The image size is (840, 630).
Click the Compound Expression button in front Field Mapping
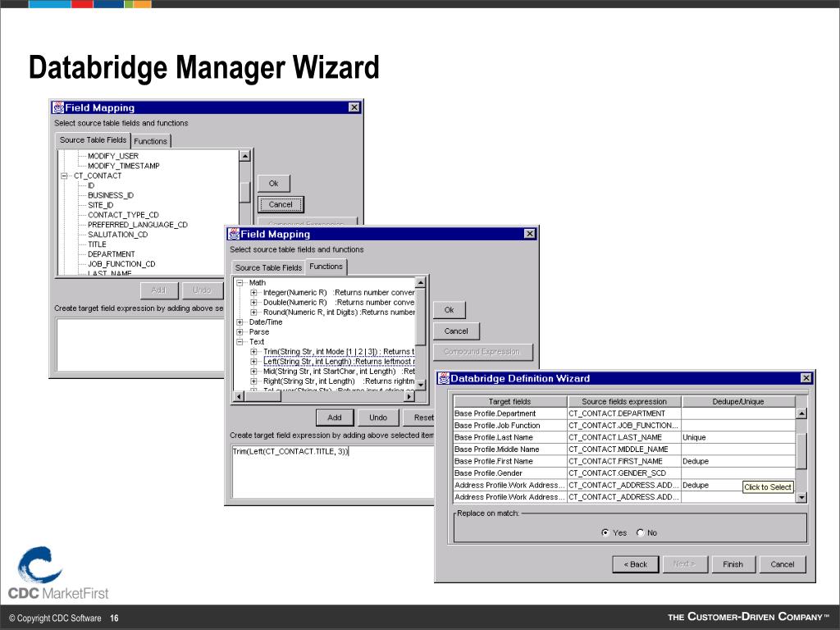pos(482,352)
